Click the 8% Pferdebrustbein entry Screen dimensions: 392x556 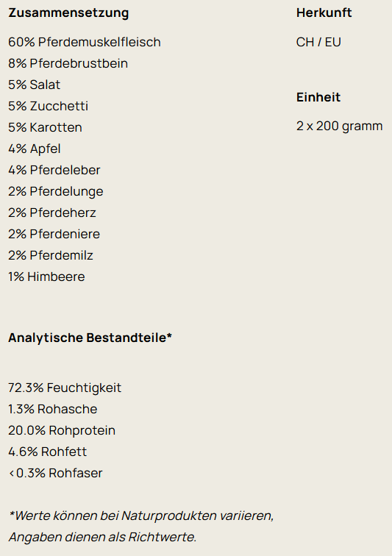(68, 63)
